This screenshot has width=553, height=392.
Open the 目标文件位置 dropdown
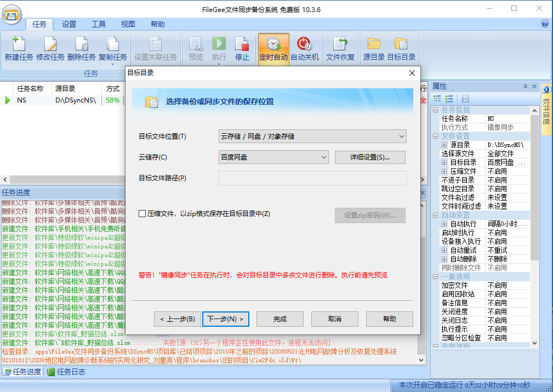[x=312, y=136]
